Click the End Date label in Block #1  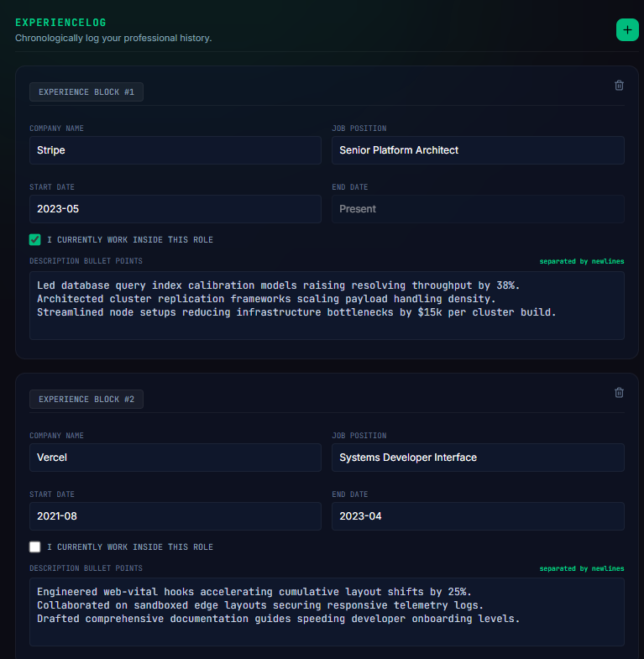[x=350, y=187]
